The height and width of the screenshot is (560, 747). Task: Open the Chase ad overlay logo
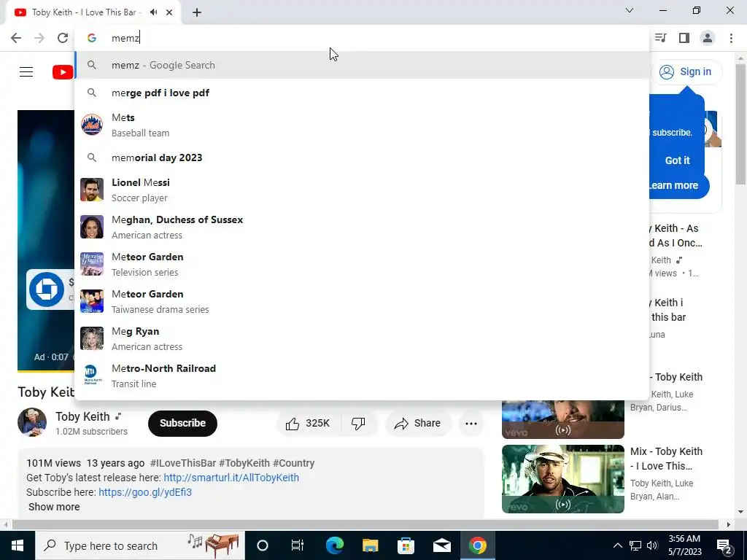(x=47, y=289)
